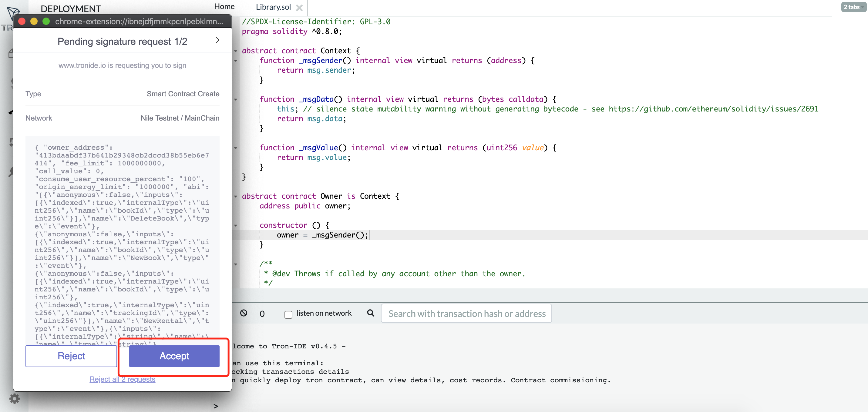Click the green zoom button of popup

tap(46, 22)
